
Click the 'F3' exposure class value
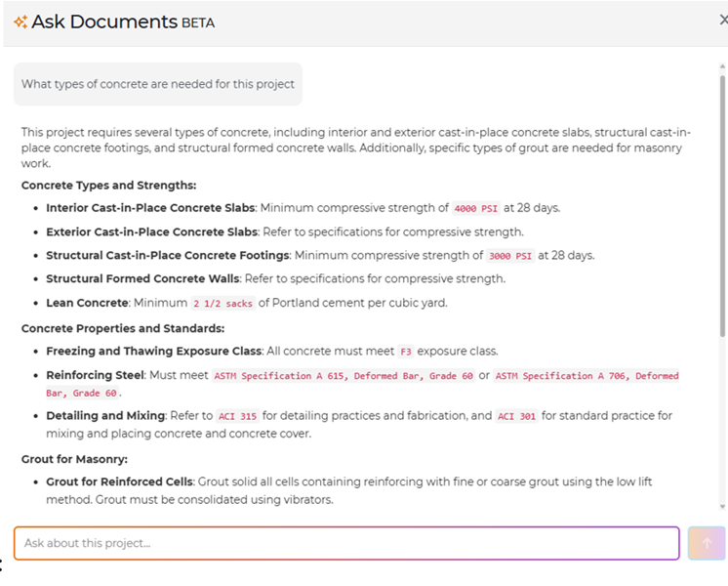406,352
